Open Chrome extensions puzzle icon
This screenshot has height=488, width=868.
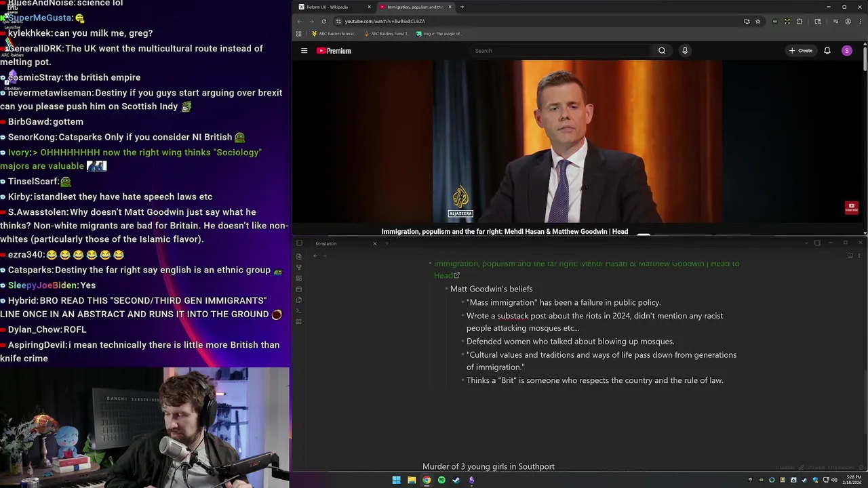(x=800, y=21)
